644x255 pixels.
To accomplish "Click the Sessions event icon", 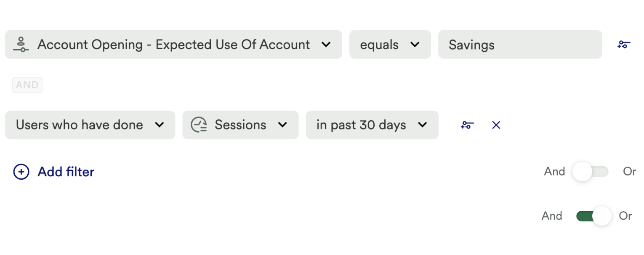I will 199,125.
